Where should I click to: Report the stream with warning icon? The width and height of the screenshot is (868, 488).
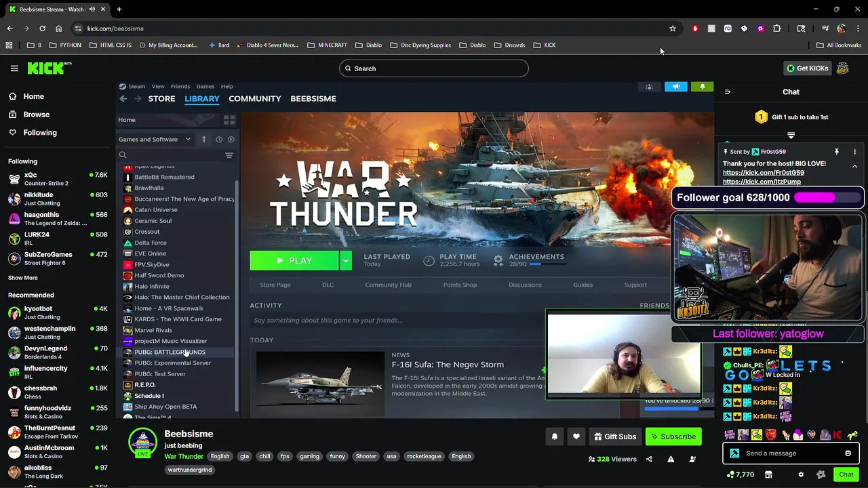(671, 460)
